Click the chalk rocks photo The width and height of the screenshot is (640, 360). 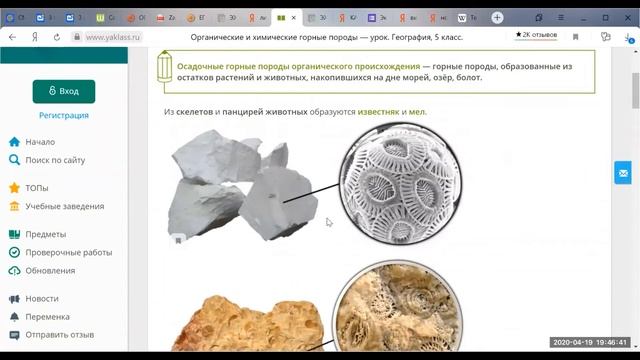pos(242,185)
